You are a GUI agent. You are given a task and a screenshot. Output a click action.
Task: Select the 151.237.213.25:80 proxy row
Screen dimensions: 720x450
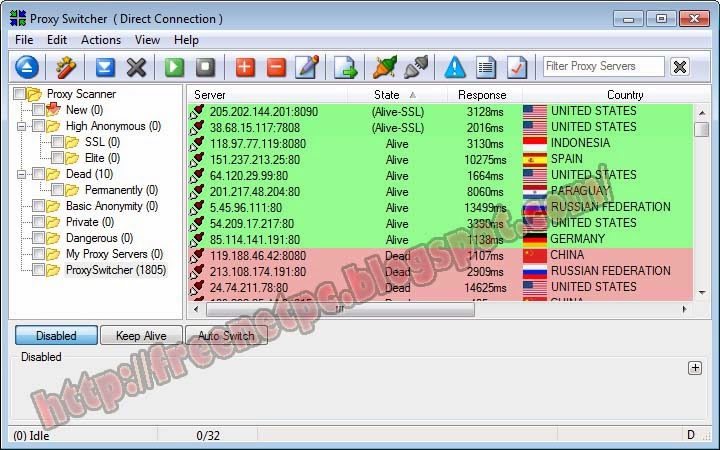click(x=440, y=160)
